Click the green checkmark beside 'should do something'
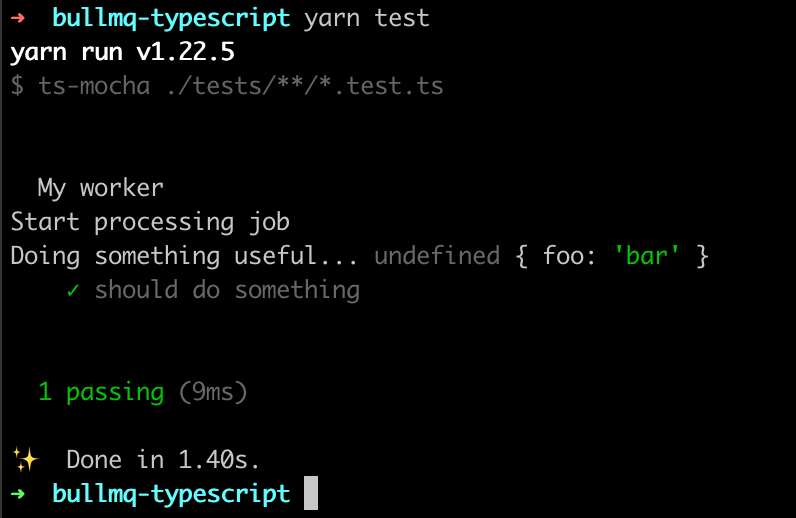The image size is (796, 518). [x=73, y=290]
